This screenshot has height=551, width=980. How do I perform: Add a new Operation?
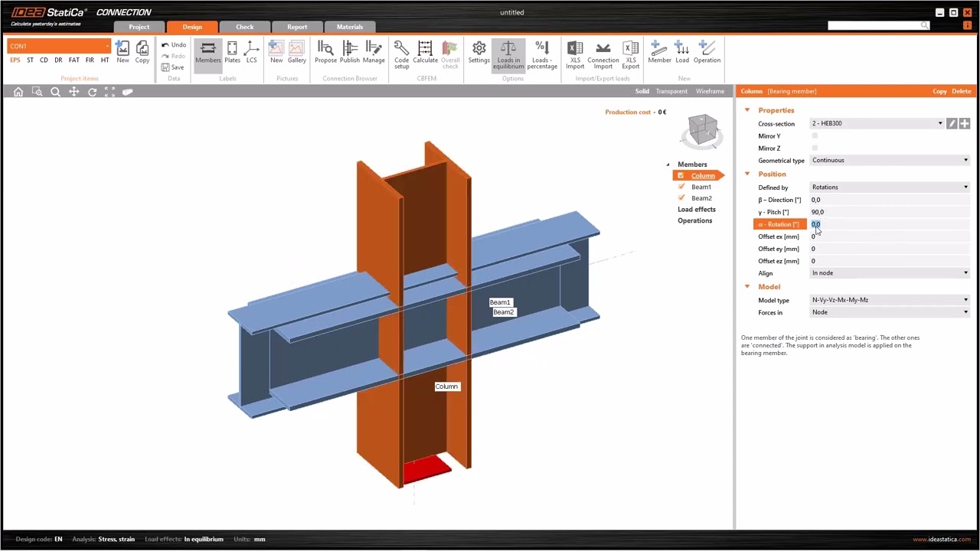click(707, 52)
